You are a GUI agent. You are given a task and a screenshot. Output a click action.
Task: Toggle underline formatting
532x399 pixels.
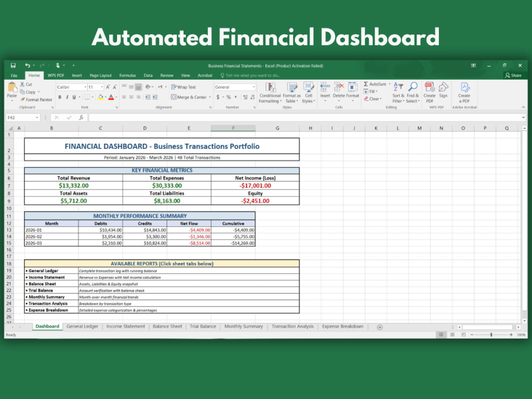coord(74,97)
